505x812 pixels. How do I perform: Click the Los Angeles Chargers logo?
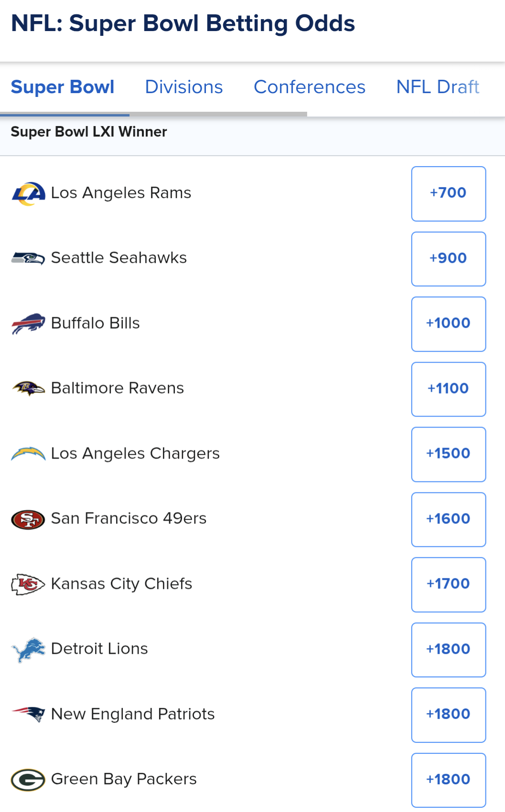click(28, 453)
